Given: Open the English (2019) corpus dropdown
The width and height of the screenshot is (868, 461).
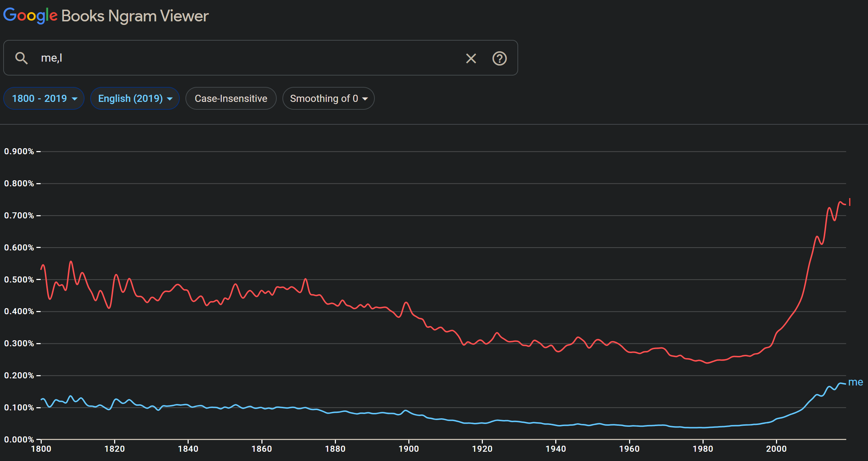Looking at the screenshot, I should (x=135, y=98).
